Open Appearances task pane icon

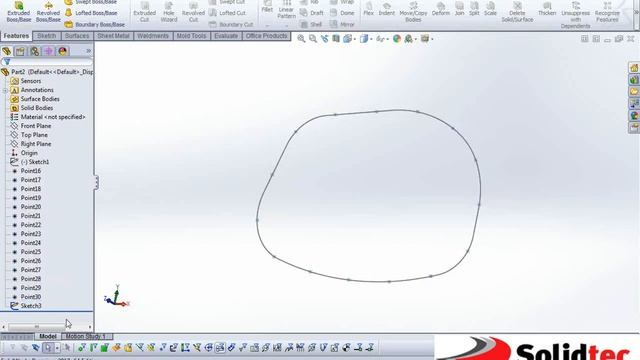(634, 116)
